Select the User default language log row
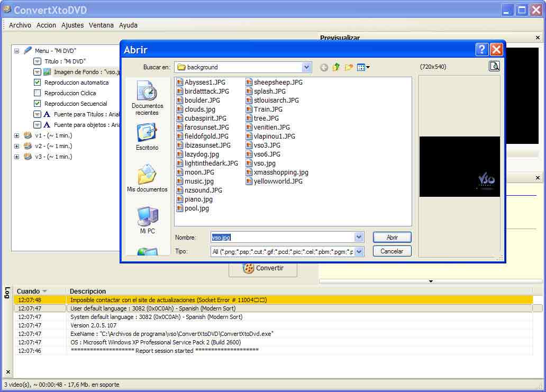The height and width of the screenshot is (392, 546). (274, 308)
